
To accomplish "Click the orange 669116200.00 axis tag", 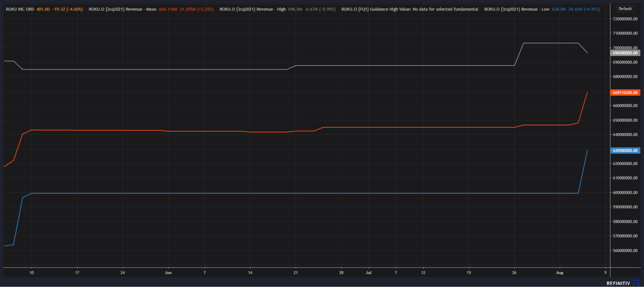I will (x=625, y=93).
